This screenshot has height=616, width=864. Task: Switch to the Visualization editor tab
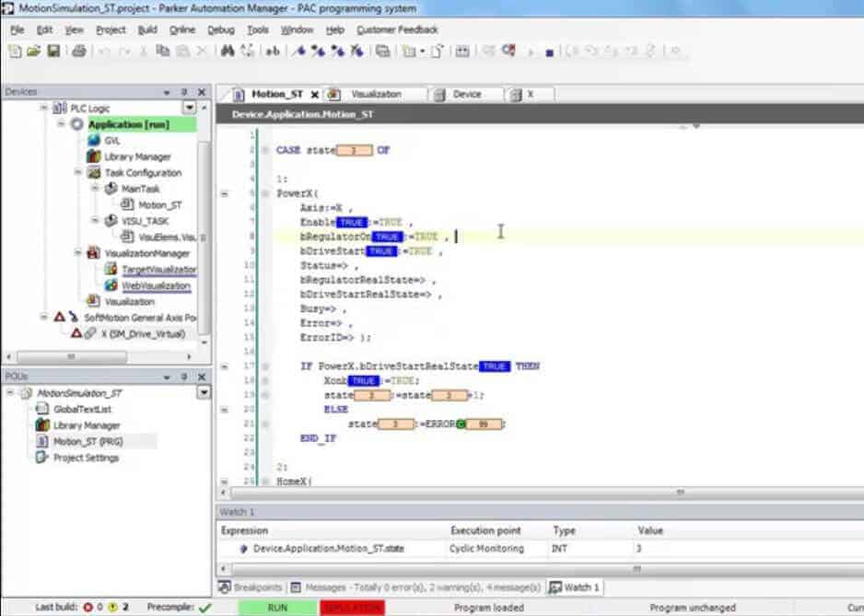[376, 94]
